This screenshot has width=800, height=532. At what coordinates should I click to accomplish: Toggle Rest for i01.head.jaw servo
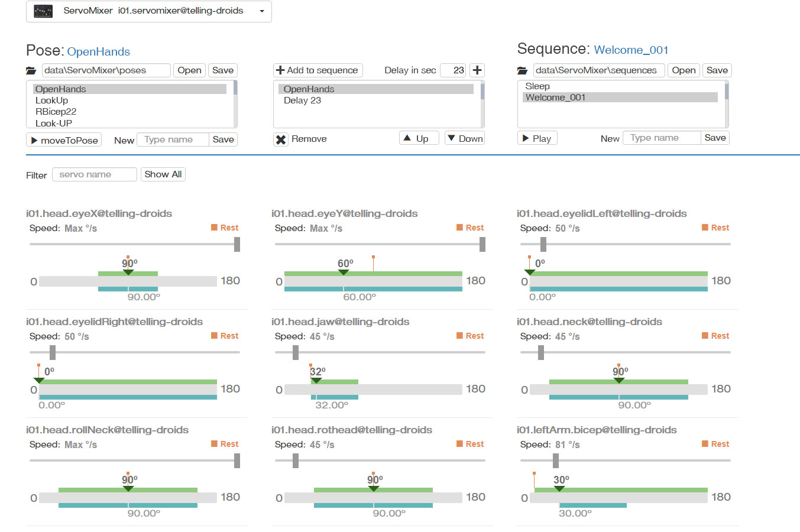470,336
